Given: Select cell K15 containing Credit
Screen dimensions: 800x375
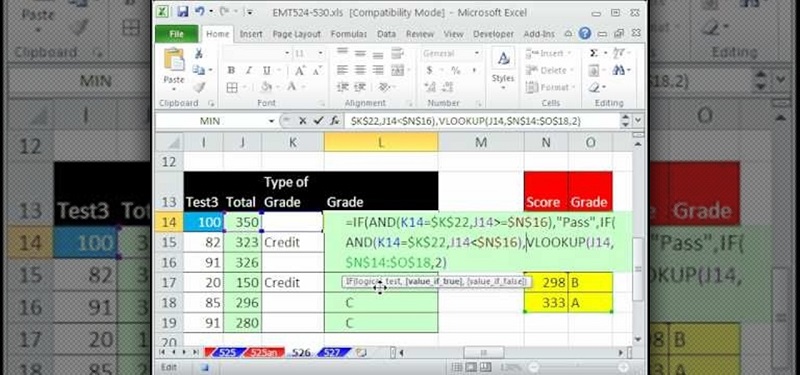Looking at the screenshot, I should [293, 242].
